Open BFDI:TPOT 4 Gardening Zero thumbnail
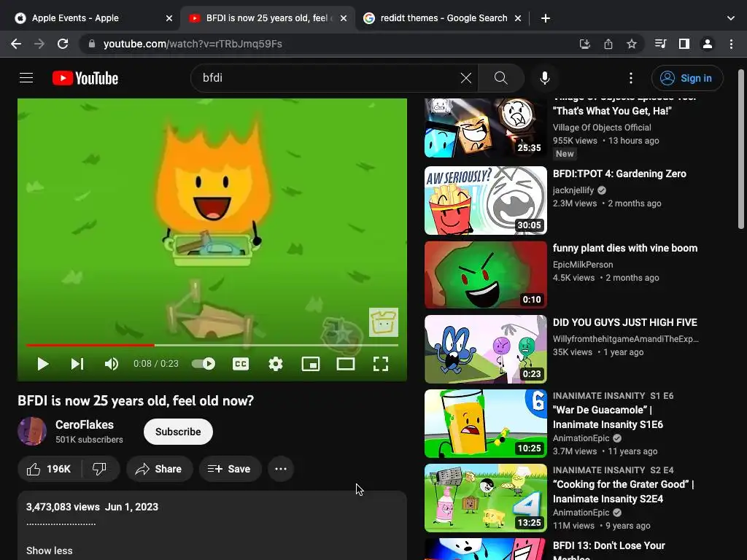This screenshot has width=747, height=560. click(485, 201)
